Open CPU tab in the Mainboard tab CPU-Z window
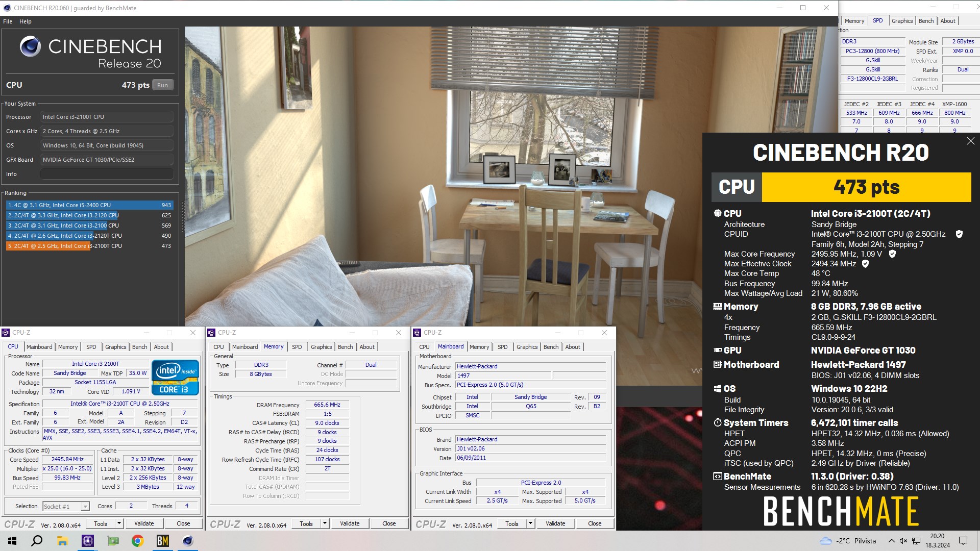The image size is (980, 551). (424, 347)
